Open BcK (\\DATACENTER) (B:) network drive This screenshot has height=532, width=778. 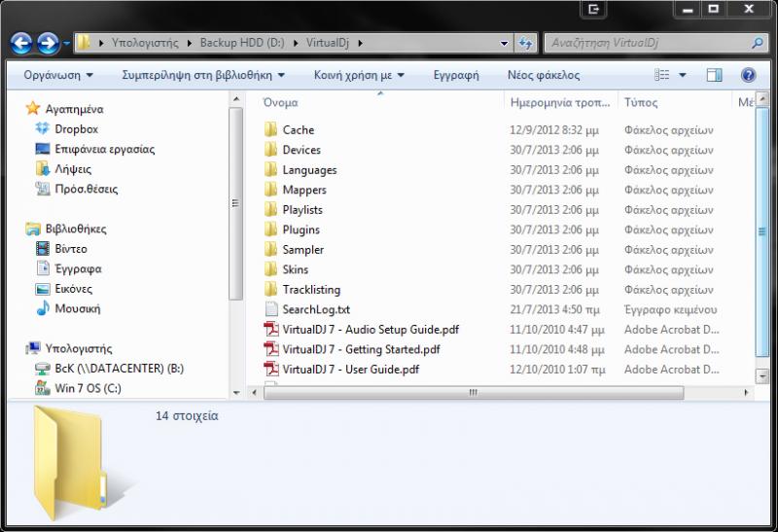coord(110,369)
